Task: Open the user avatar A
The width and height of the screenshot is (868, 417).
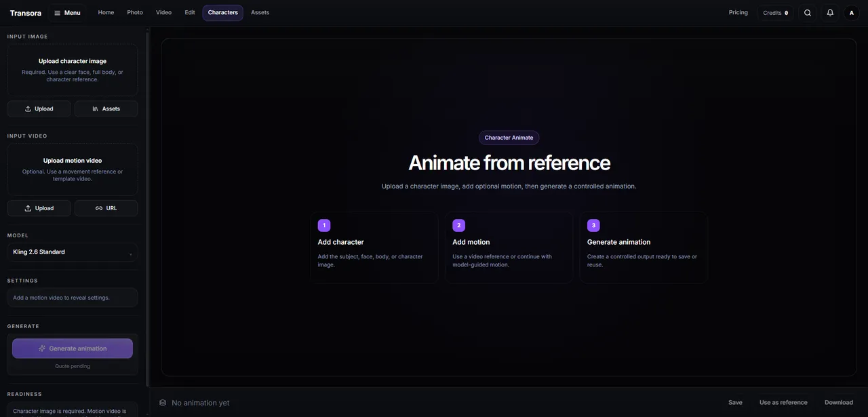Action: 852,13
